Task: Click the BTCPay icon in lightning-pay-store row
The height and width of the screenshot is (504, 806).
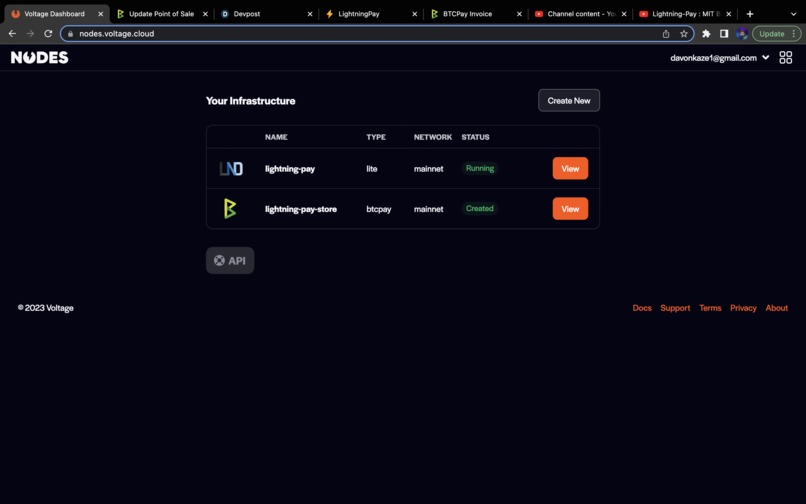Action: (x=230, y=209)
